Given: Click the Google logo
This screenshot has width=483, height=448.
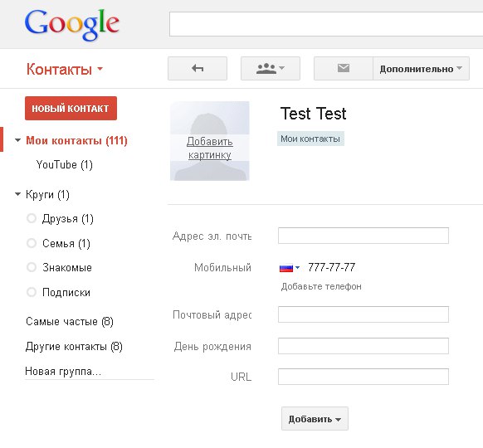Looking at the screenshot, I should (x=71, y=24).
